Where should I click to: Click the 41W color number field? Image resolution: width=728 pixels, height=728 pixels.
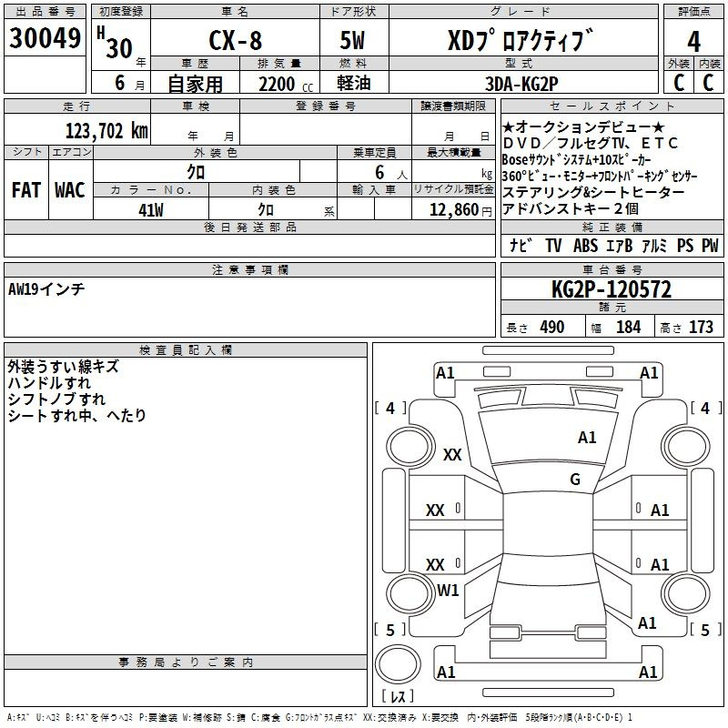[x=151, y=210]
